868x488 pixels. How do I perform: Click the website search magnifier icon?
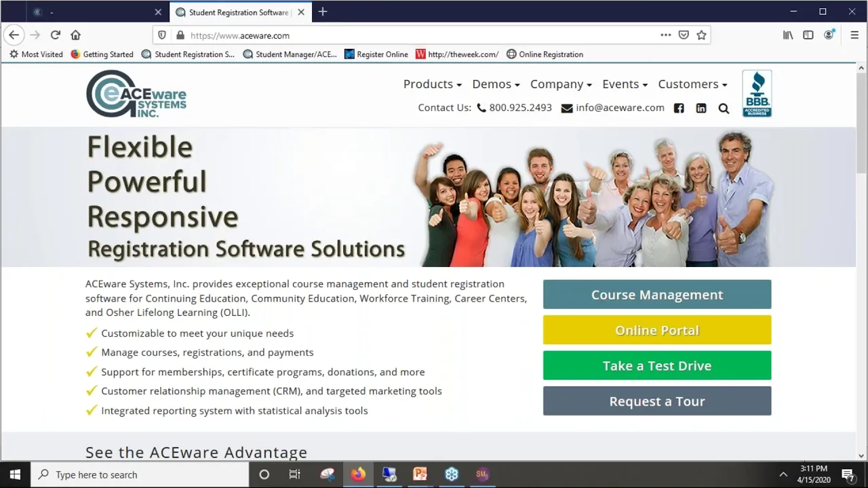(724, 108)
